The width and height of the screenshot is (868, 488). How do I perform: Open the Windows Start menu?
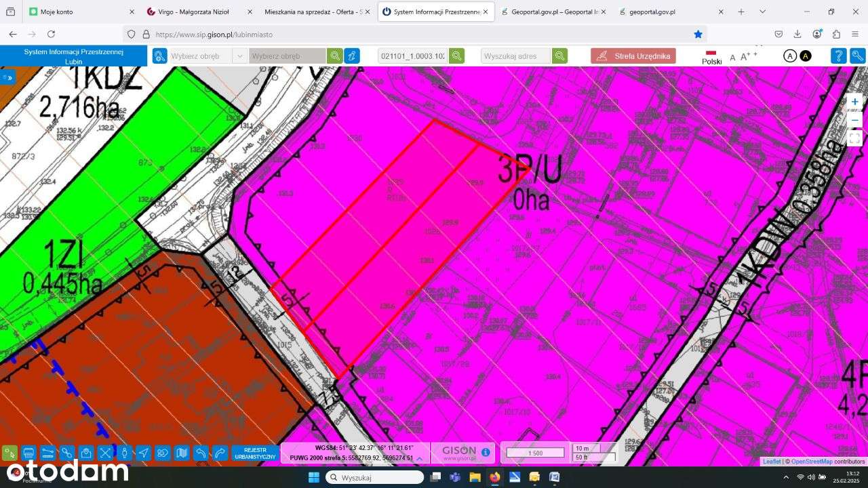point(314,477)
